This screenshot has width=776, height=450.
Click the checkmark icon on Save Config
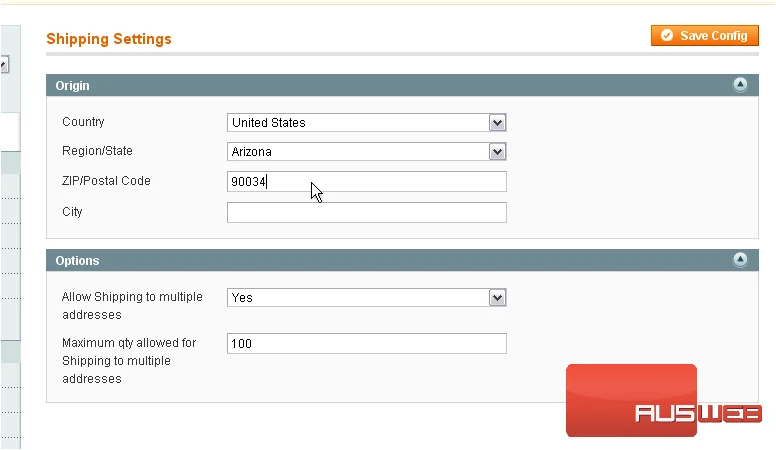coord(667,36)
